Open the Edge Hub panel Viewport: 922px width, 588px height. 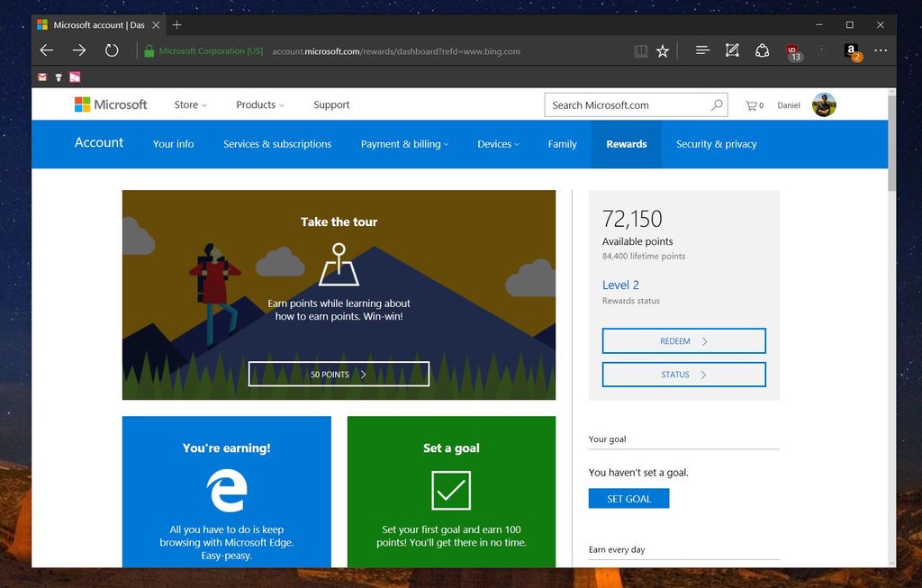click(x=701, y=51)
